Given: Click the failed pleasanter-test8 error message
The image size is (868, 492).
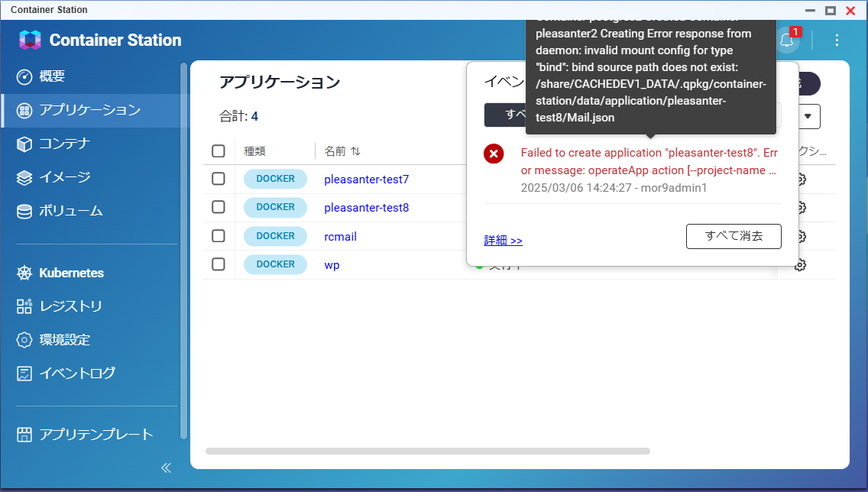Looking at the screenshot, I should click(649, 162).
